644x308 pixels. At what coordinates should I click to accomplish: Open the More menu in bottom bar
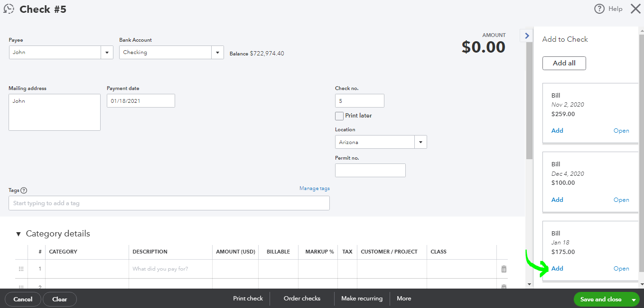[x=404, y=299]
